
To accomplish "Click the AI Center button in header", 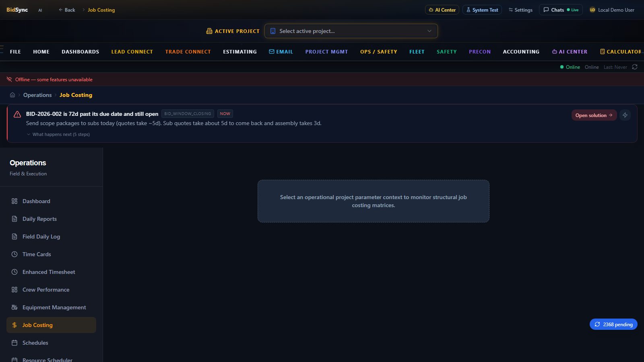I will 442,10.
